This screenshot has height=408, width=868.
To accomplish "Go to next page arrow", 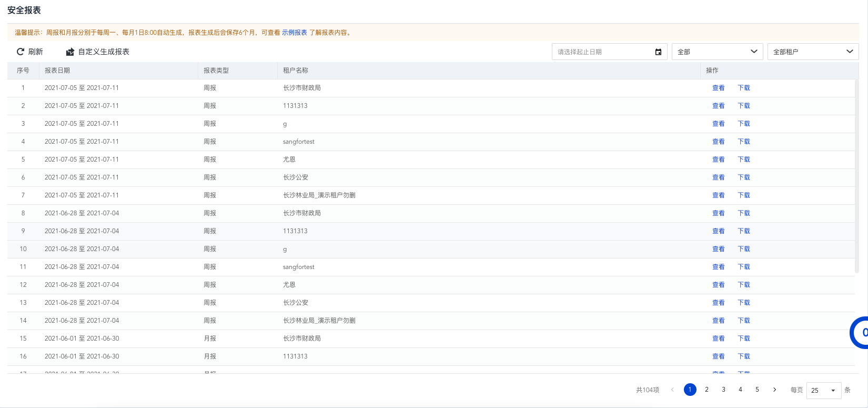I will pyautogui.click(x=774, y=390).
